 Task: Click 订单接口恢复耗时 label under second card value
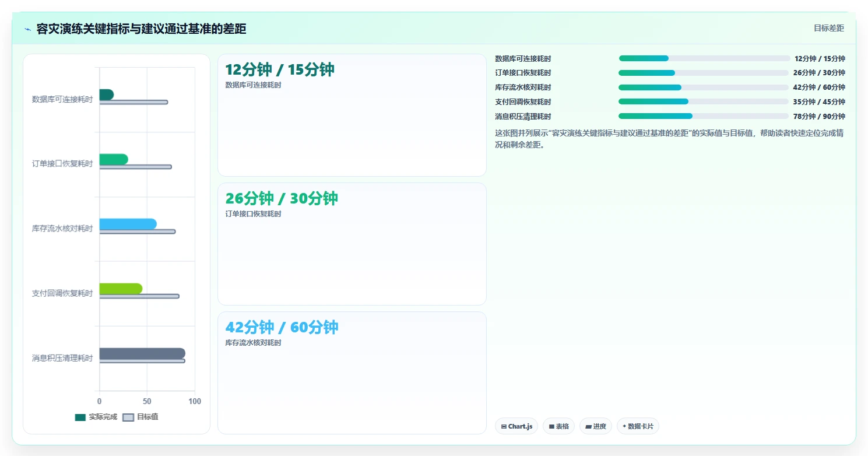pyautogui.click(x=253, y=214)
